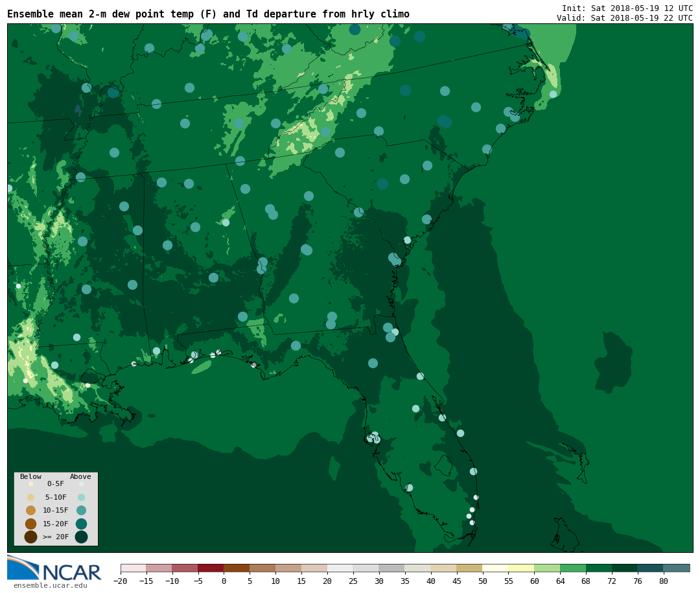Viewport: 700px width, 593px height.
Task: Click the '0' colorbar tick label
Action: (224, 581)
